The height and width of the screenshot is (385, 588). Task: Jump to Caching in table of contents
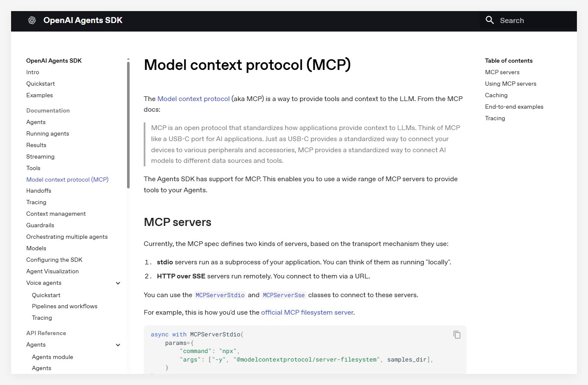pyautogui.click(x=496, y=96)
